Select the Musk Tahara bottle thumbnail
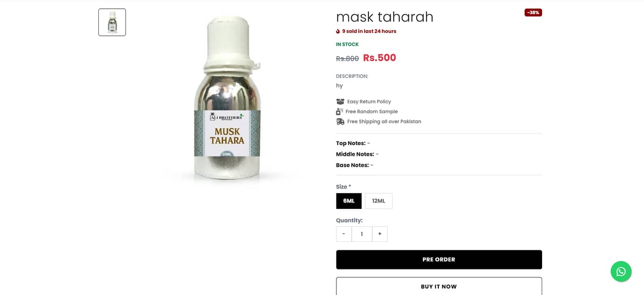Viewport: 644px width, 295px height. (x=112, y=22)
